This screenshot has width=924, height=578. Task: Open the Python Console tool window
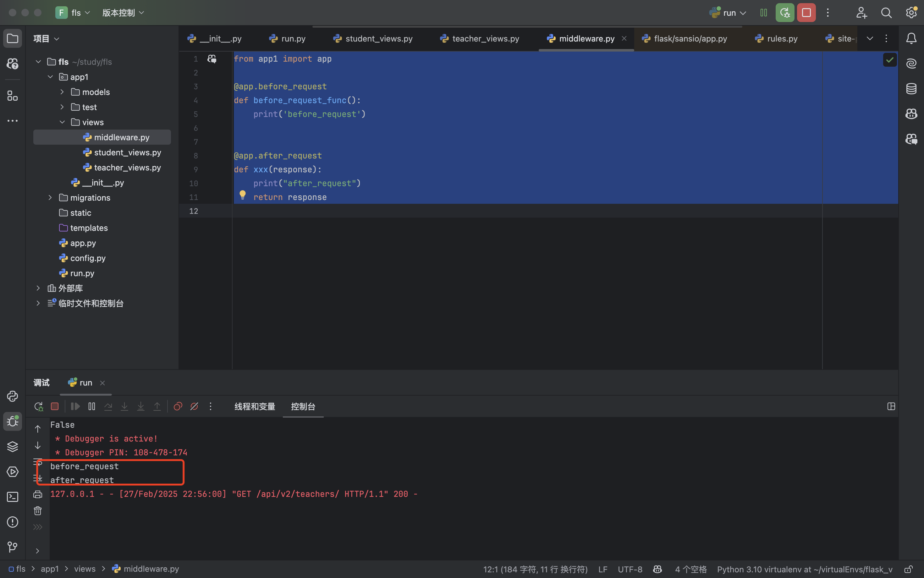[13, 396]
